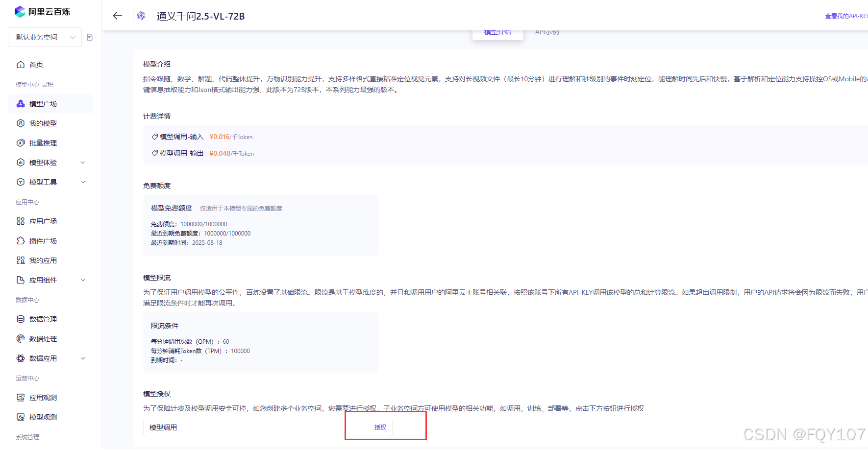868x449 pixels.
Task: Click the 应用组件 icon
Action: (21, 280)
